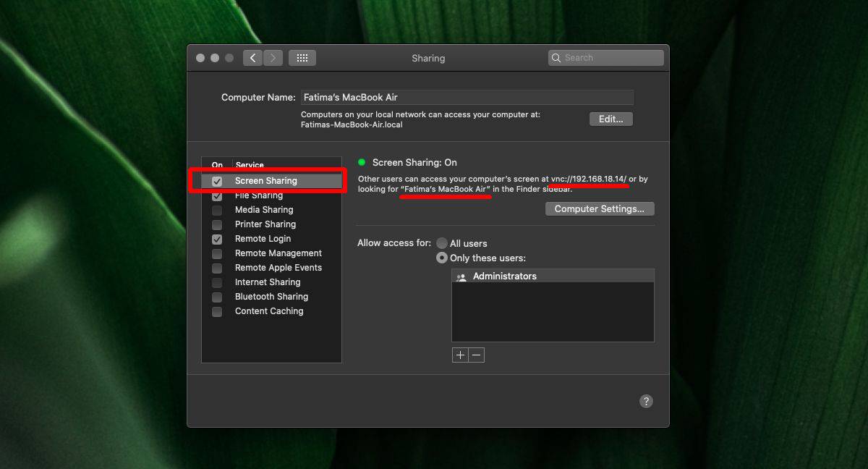The width and height of the screenshot is (868, 469).
Task: Open Computer Settings dialog
Action: tap(600, 209)
